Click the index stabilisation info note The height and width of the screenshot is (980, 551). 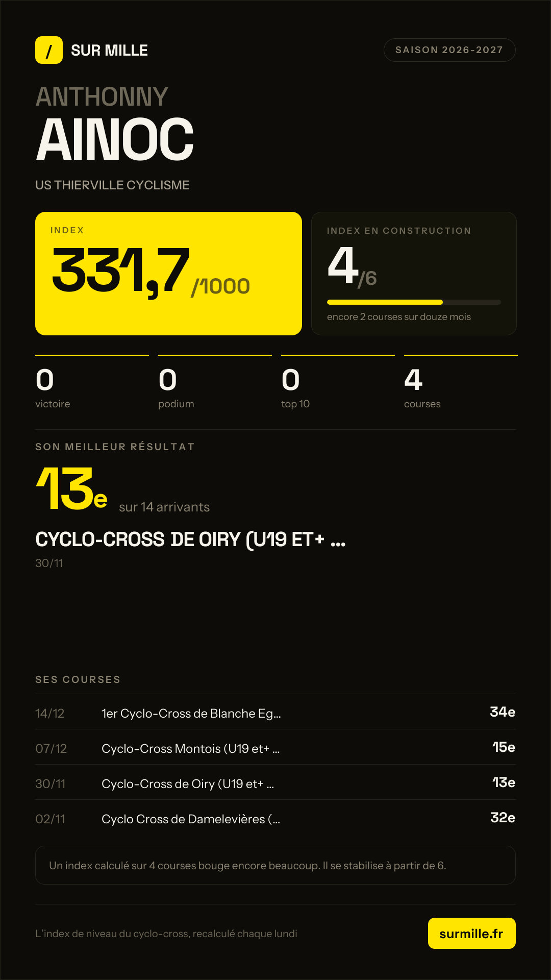click(275, 865)
